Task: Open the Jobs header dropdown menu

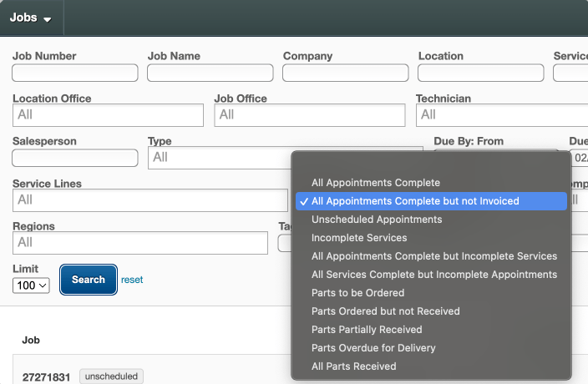Action: click(31, 18)
